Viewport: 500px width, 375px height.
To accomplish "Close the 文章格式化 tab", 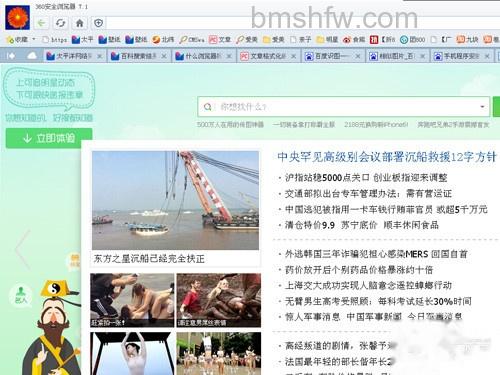I will coord(294,56).
